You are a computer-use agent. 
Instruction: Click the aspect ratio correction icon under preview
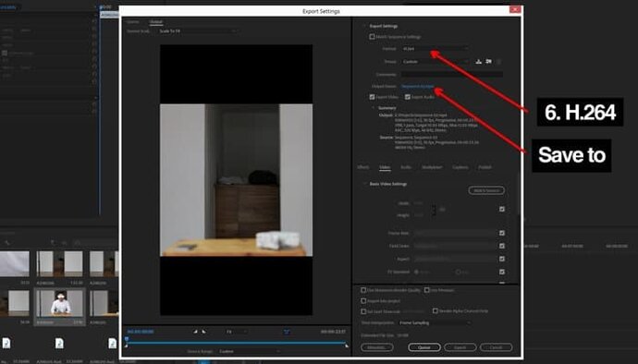(287, 332)
